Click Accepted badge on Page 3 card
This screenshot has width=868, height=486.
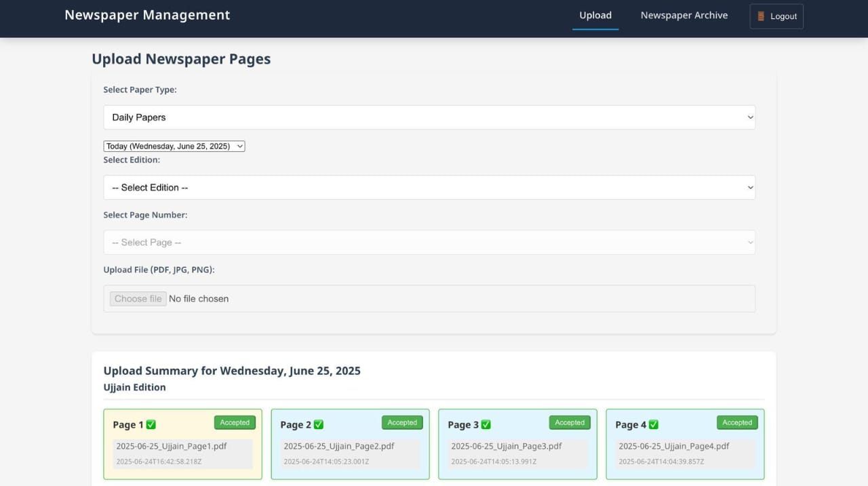point(570,422)
